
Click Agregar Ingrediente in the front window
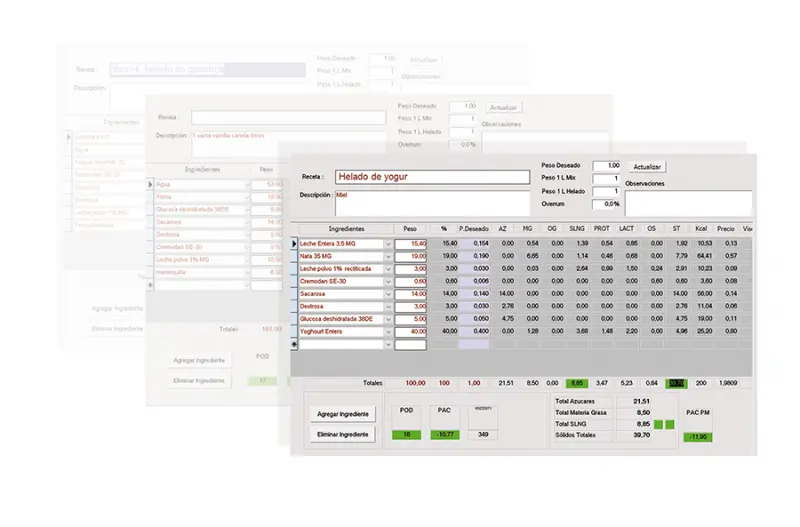coord(343,413)
